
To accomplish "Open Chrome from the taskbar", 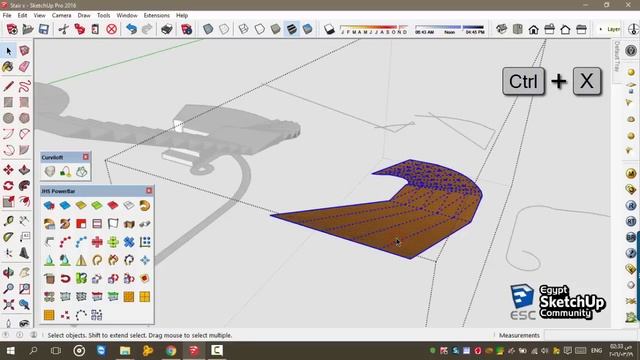I will point(171,351).
